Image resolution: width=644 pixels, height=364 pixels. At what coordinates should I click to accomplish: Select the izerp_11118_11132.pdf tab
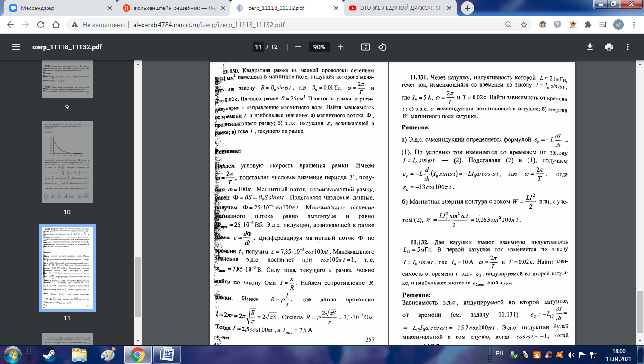[x=286, y=8]
